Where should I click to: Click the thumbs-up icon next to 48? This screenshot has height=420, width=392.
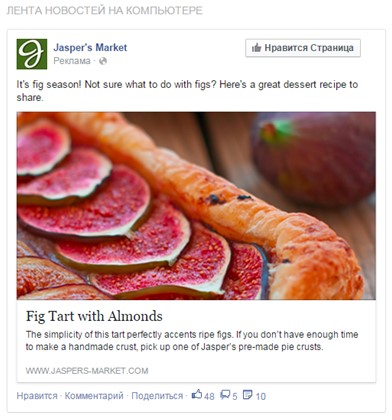tap(197, 395)
